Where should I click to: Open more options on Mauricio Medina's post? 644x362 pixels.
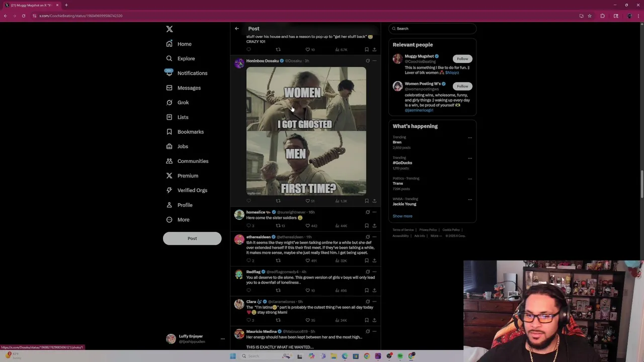coord(374,331)
